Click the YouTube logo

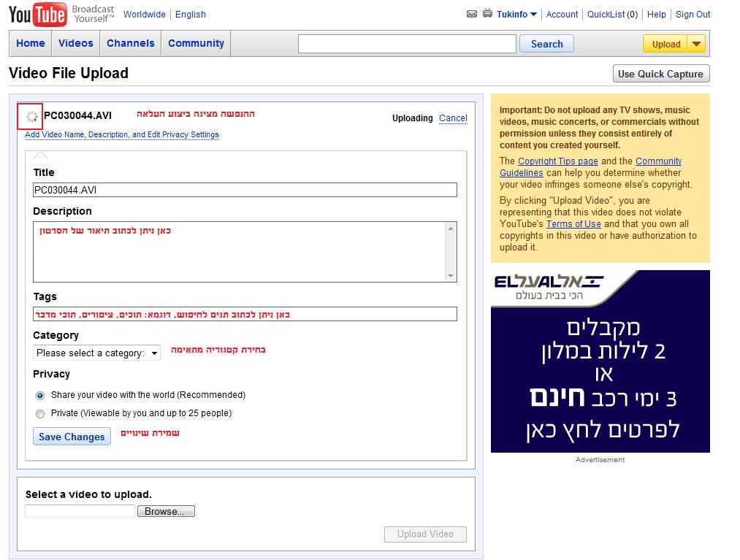[38, 14]
